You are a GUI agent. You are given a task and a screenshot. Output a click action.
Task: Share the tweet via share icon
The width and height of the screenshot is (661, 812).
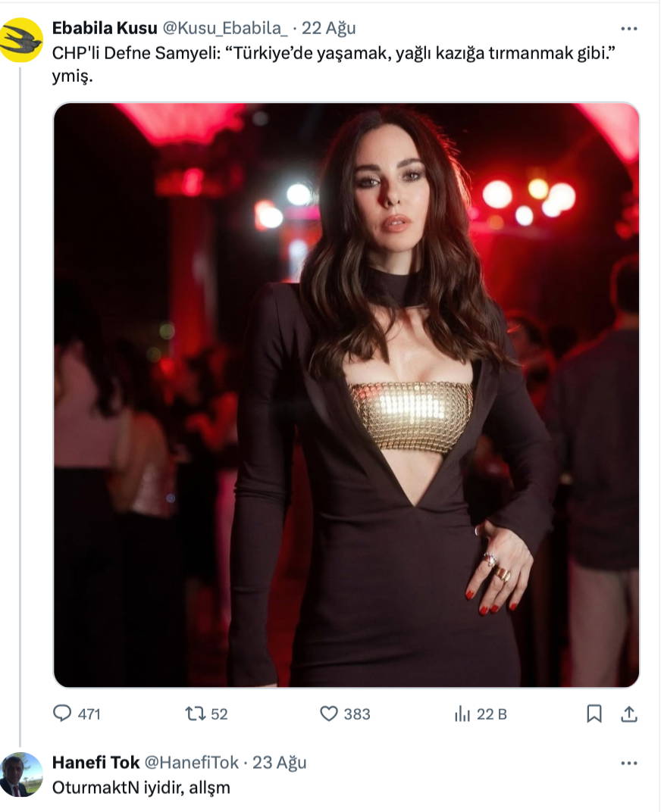628,714
